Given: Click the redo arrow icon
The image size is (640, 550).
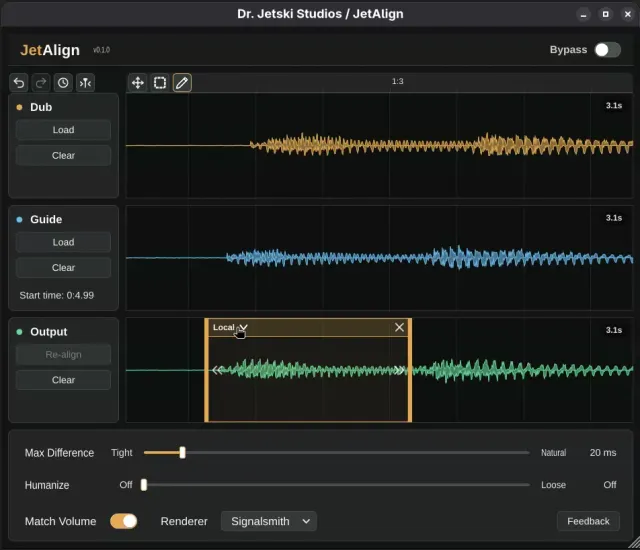Looking at the screenshot, I should [x=41, y=83].
